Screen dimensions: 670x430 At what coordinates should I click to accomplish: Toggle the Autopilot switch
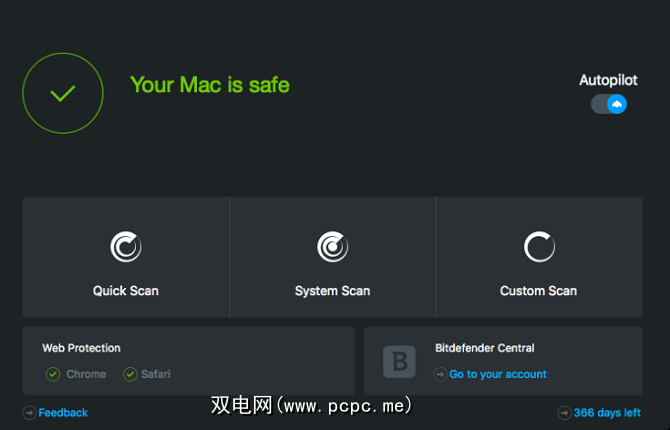pyautogui.click(x=608, y=104)
